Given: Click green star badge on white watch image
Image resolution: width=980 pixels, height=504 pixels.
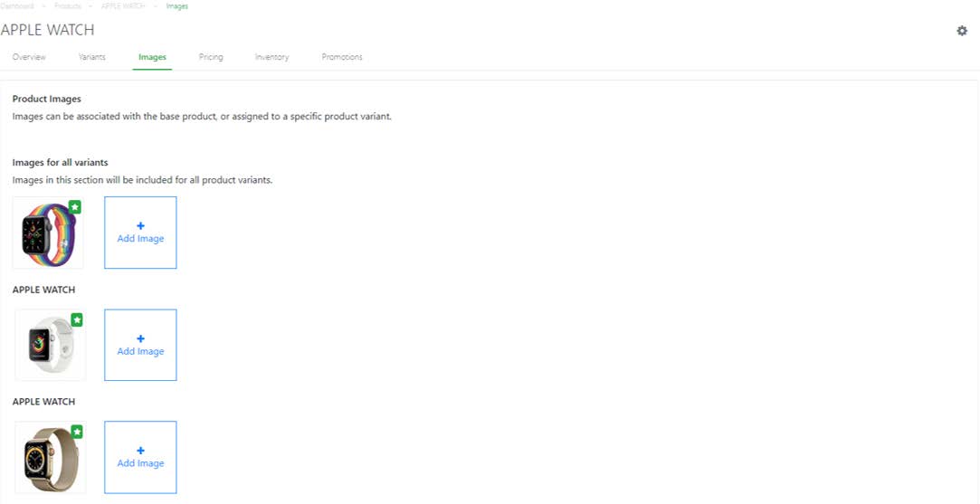Looking at the screenshot, I should click(77, 319).
